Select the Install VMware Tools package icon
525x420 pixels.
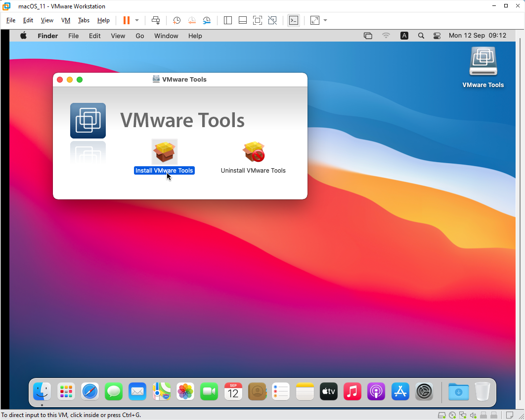click(x=164, y=152)
